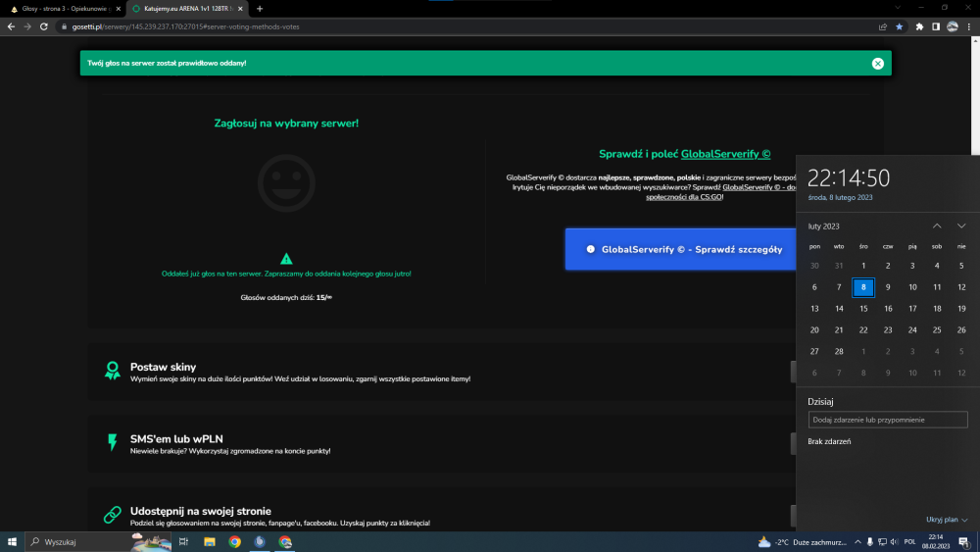Go to previous month in calendar

tap(937, 226)
